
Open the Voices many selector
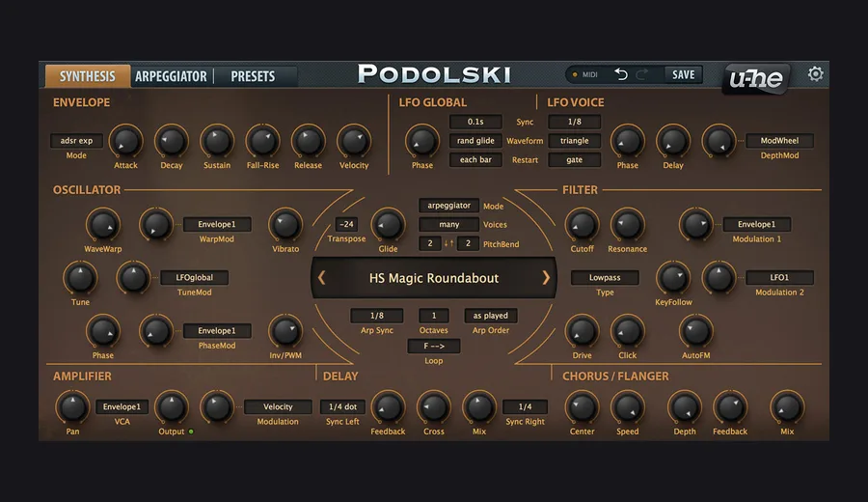(x=448, y=224)
